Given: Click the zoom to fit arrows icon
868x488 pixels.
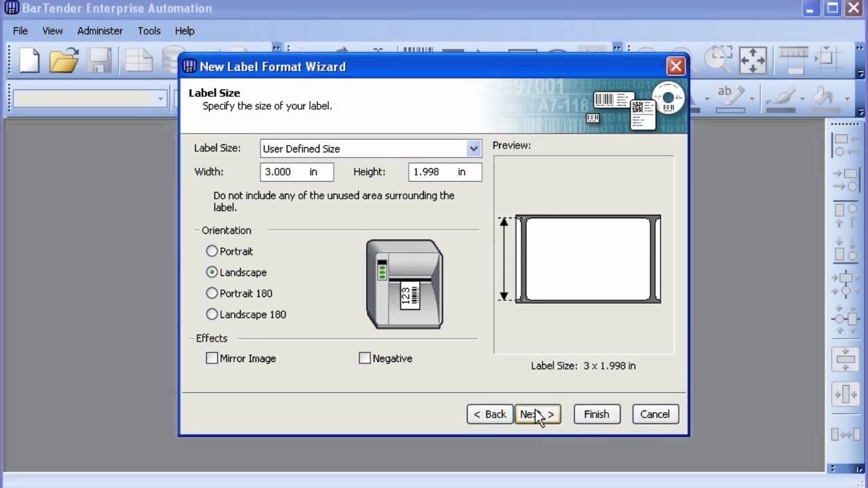Looking at the screenshot, I should point(753,60).
